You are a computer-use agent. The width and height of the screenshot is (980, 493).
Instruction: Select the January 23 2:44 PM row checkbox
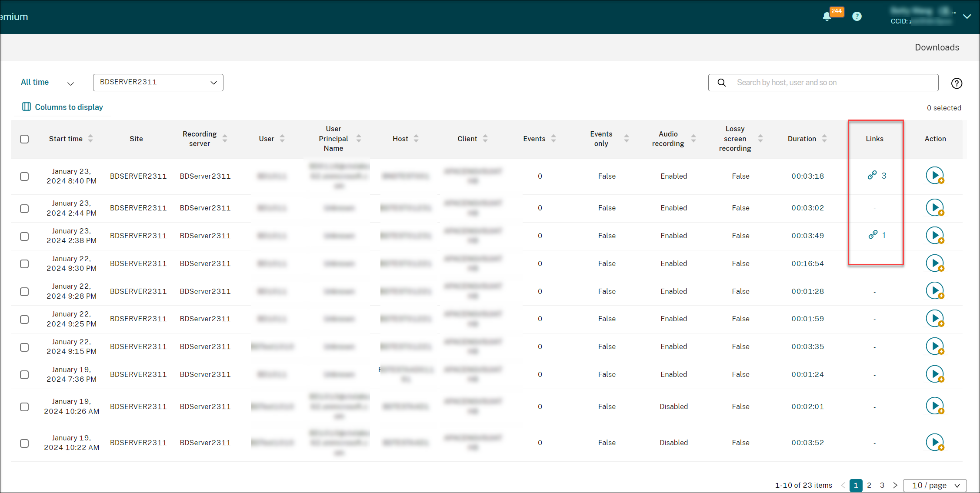tap(24, 208)
